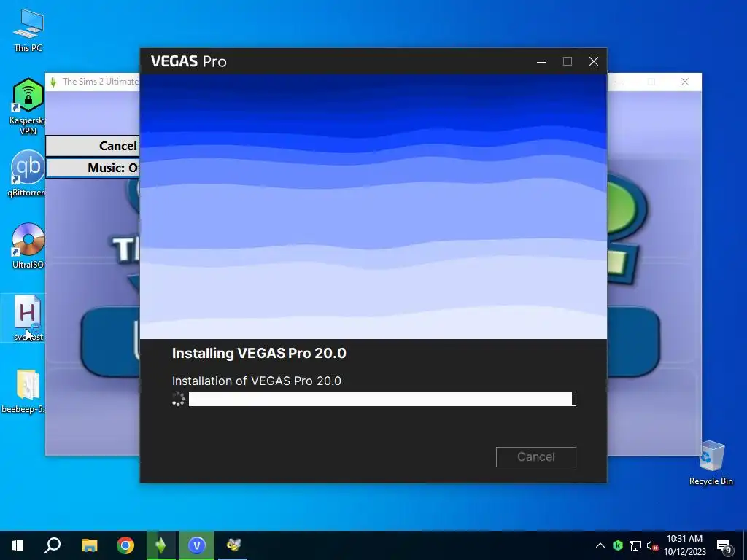Select the svchost desktop file icon
Screen dimensions: 747x560
click(28, 318)
